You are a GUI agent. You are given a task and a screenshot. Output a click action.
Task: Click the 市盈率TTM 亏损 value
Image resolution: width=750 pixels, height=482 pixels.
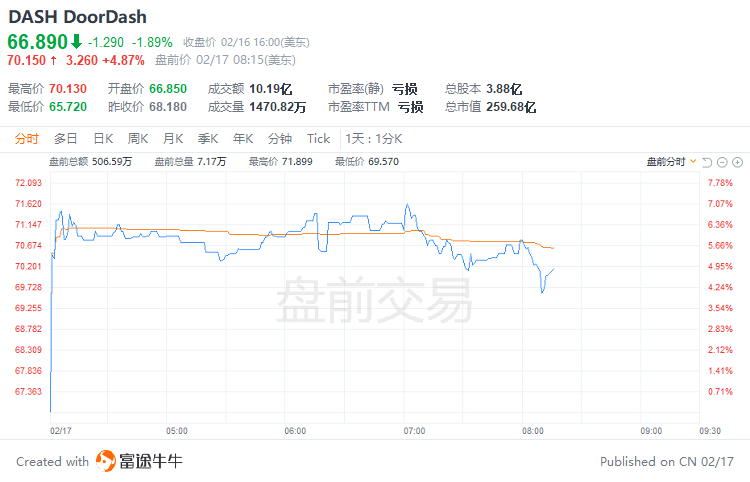(x=410, y=106)
